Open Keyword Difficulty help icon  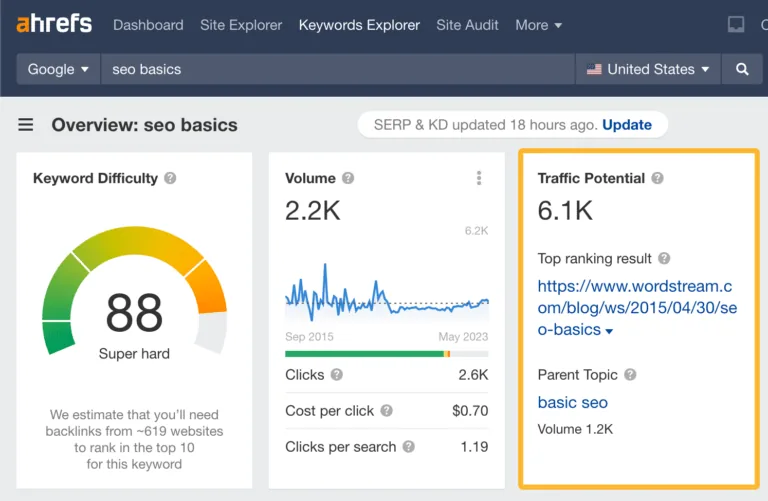(170, 178)
